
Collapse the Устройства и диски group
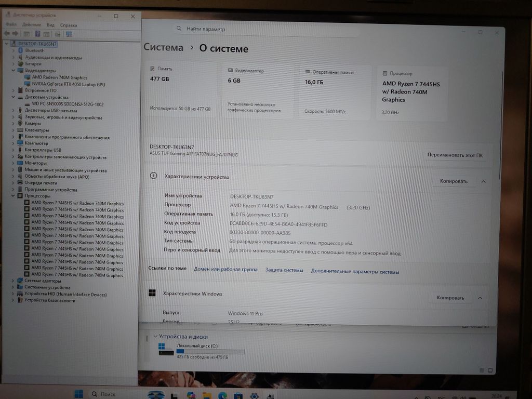[x=155, y=336]
